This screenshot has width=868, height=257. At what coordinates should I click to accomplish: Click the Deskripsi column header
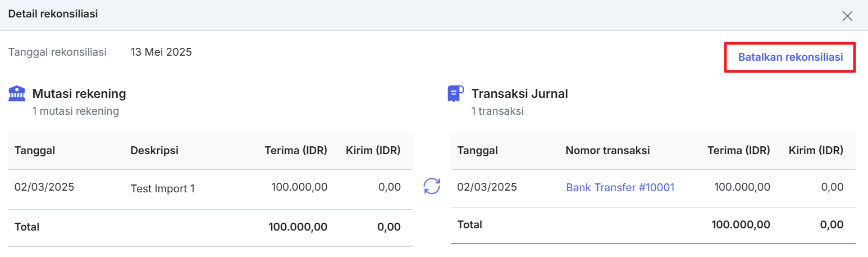tap(155, 151)
